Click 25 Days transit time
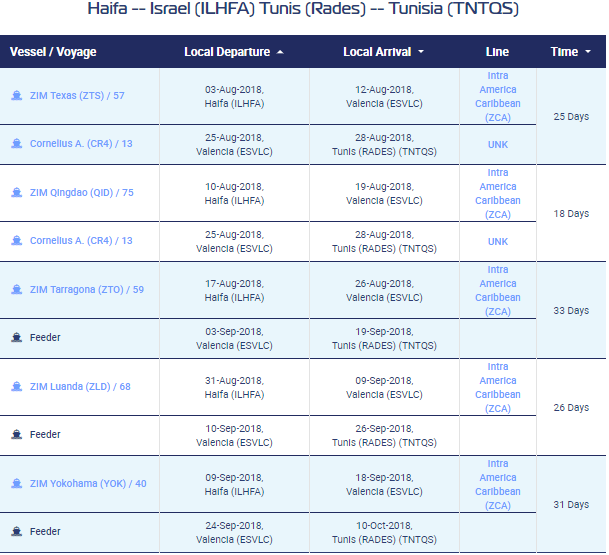This screenshot has width=609, height=555. coord(571,117)
